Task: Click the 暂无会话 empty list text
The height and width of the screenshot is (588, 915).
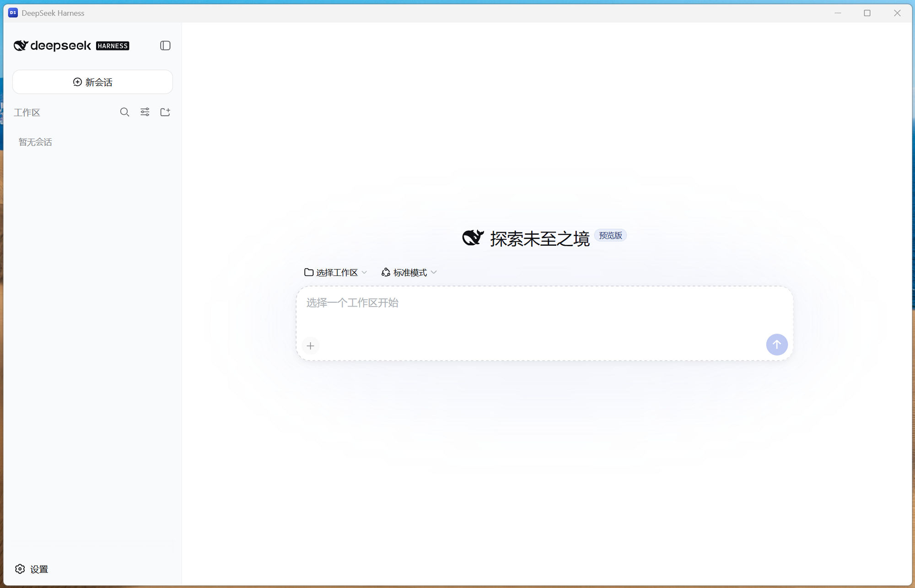Action: 35,142
